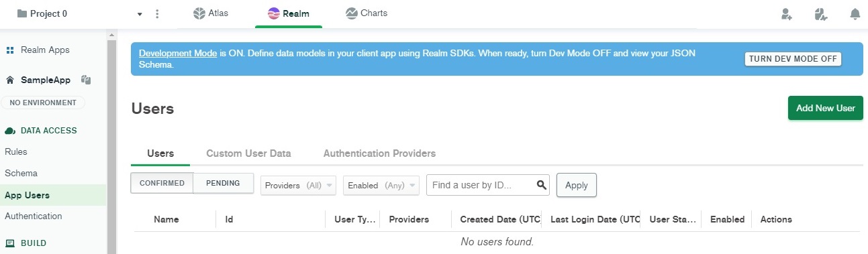The width and height of the screenshot is (868, 254).
Task: Open the Authentication Providers tab
Action: coord(379,153)
